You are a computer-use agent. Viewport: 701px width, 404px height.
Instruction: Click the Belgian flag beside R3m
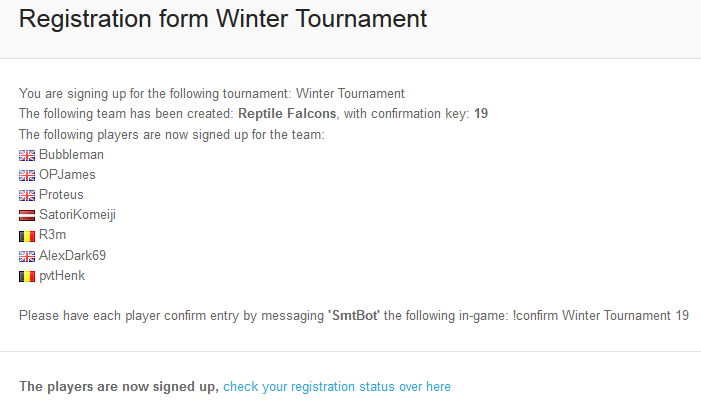point(27,236)
